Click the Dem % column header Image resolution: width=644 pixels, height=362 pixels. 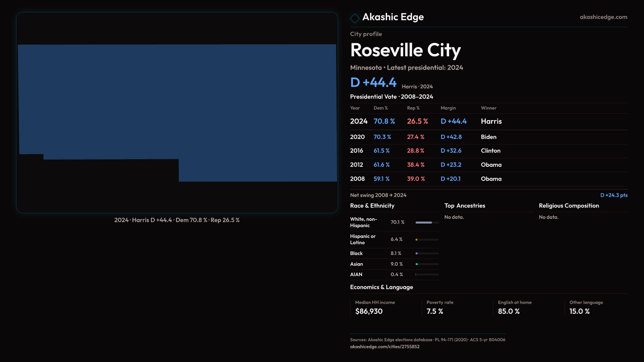click(380, 108)
